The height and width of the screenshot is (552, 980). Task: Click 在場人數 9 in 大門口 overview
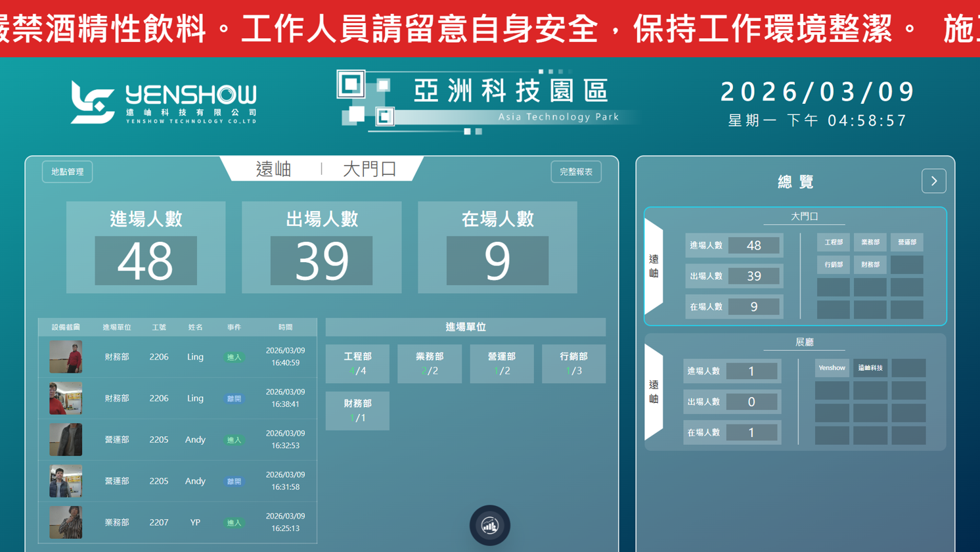[x=734, y=307]
